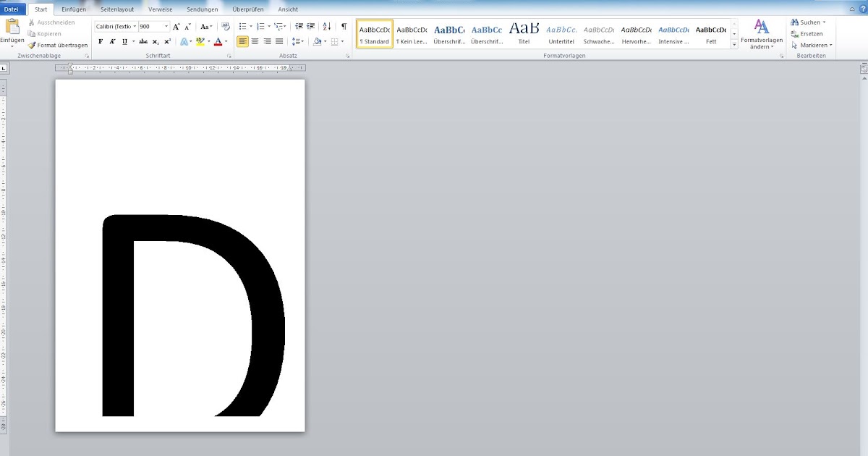Click the Suchen binoculars search icon
Screen dimensions: 868x456
click(x=795, y=22)
